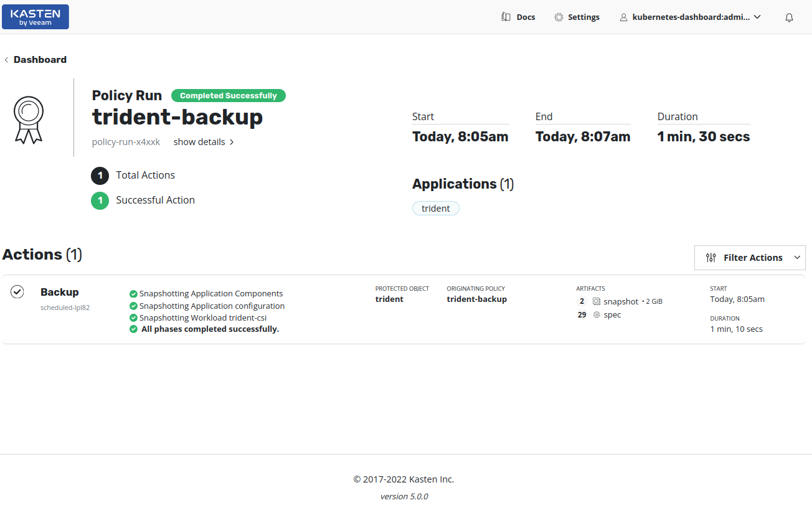The width and height of the screenshot is (812, 508).
Task: Click the scheduled-lpl82 label
Action: pos(65,308)
